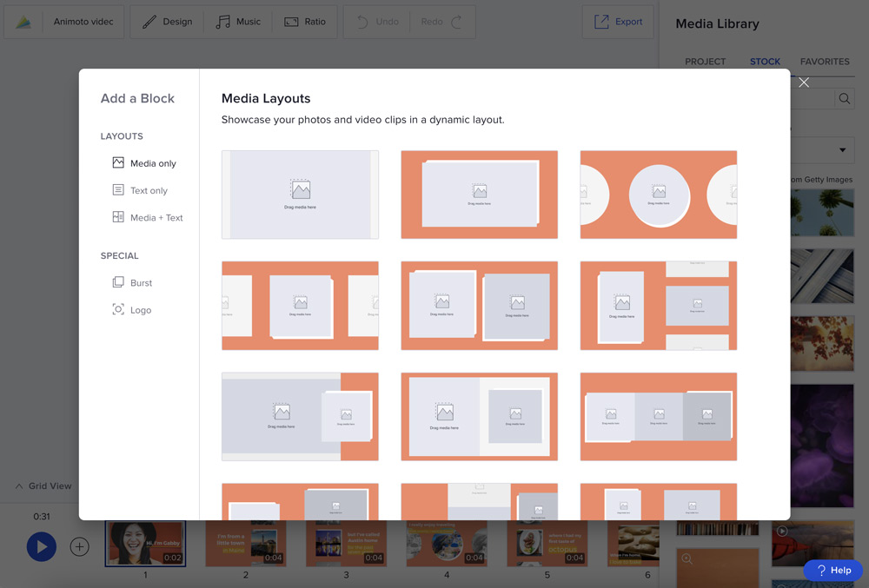Choose the three-in-a-row media layout
869x588 pixels.
[x=659, y=416]
